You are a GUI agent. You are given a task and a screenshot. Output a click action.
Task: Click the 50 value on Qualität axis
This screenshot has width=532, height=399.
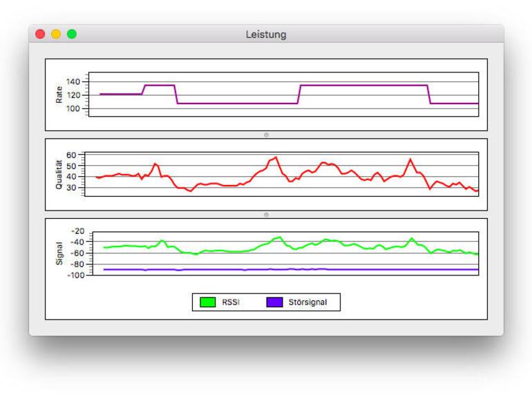tap(71, 166)
